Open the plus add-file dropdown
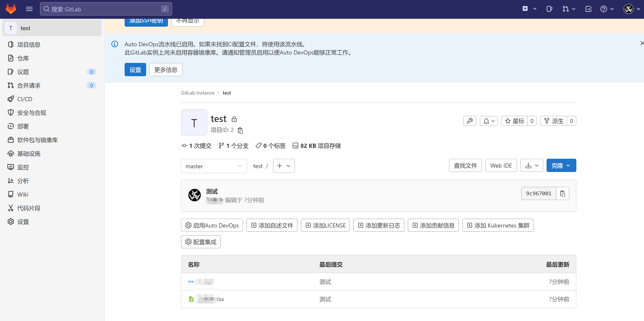 point(284,166)
